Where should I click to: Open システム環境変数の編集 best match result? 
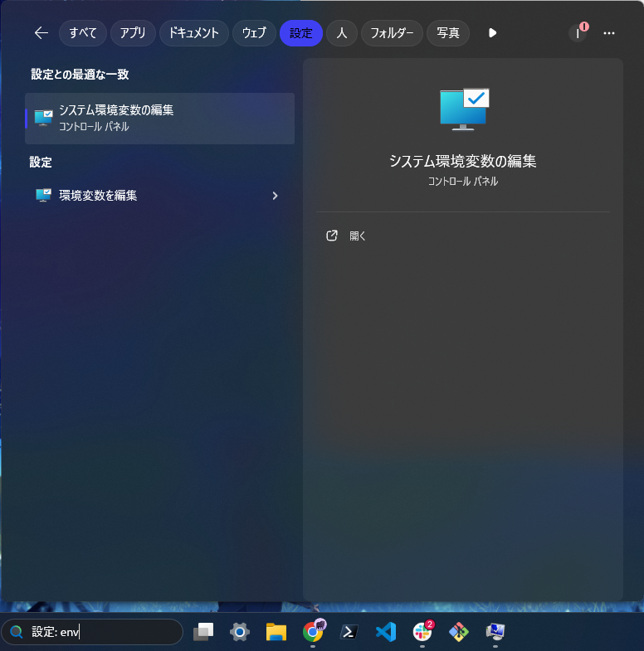(159, 118)
